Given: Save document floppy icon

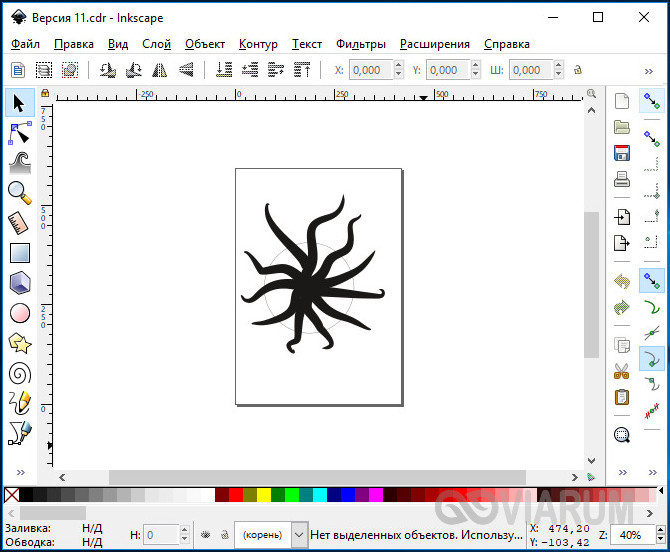Looking at the screenshot, I should (622, 153).
